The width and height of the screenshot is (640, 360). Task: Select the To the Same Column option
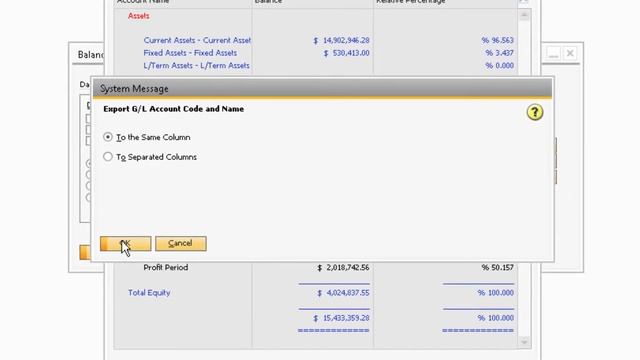[108, 137]
